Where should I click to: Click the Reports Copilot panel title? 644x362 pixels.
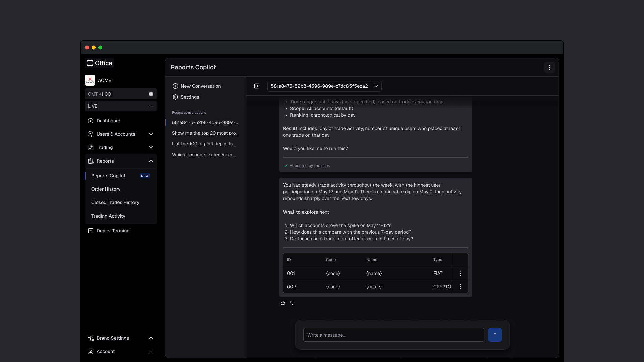click(x=193, y=67)
